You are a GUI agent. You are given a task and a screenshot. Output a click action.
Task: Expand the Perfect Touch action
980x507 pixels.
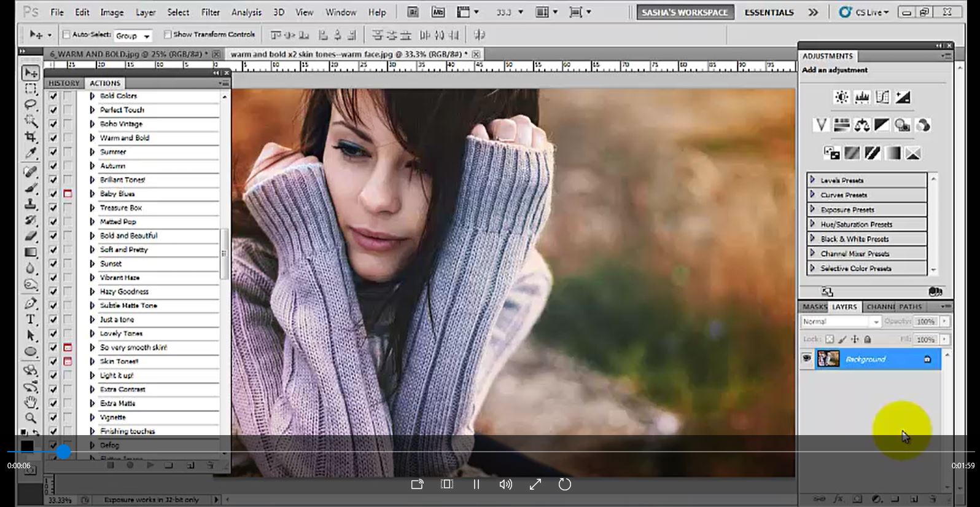pyautogui.click(x=92, y=110)
